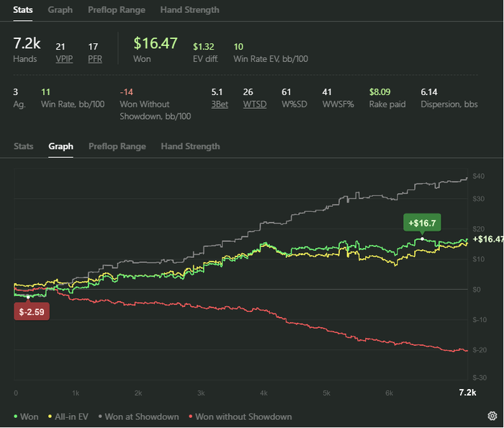The width and height of the screenshot is (504, 428).
Task: Toggle the Won series in legend
Action: point(26,416)
